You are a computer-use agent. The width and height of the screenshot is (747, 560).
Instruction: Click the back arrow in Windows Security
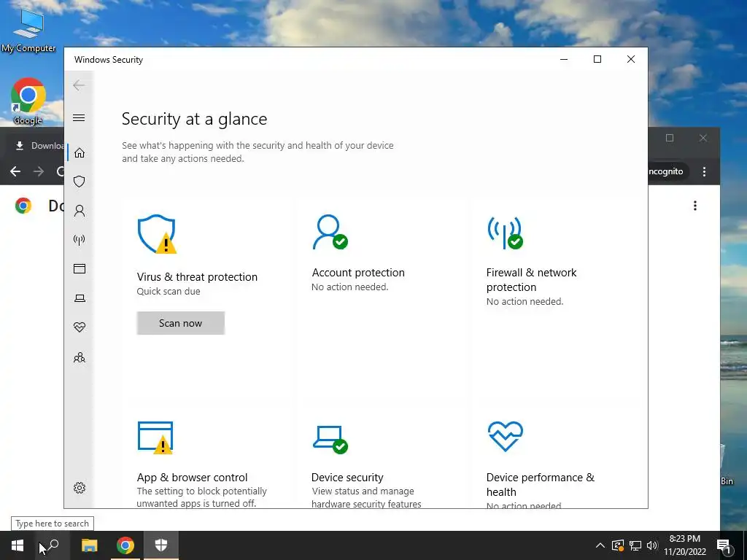coord(79,86)
